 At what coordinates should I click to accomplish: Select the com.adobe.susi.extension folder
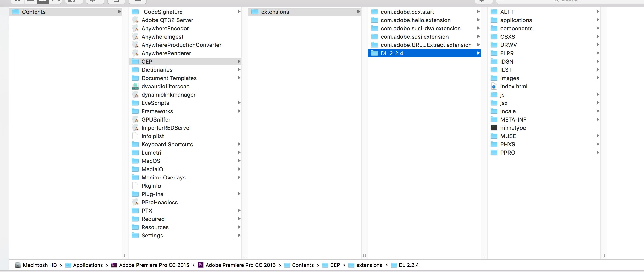click(x=414, y=37)
